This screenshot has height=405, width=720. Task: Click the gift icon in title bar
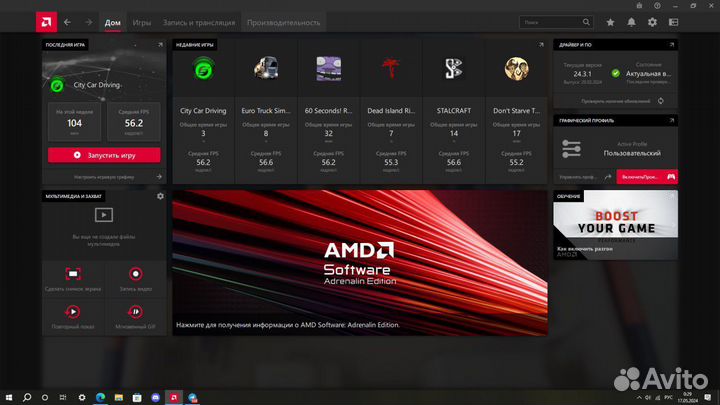[639, 6]
